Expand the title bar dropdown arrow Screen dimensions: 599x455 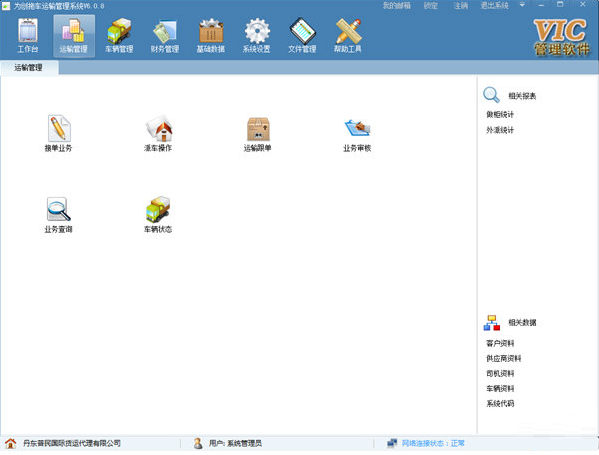(522, 5)
